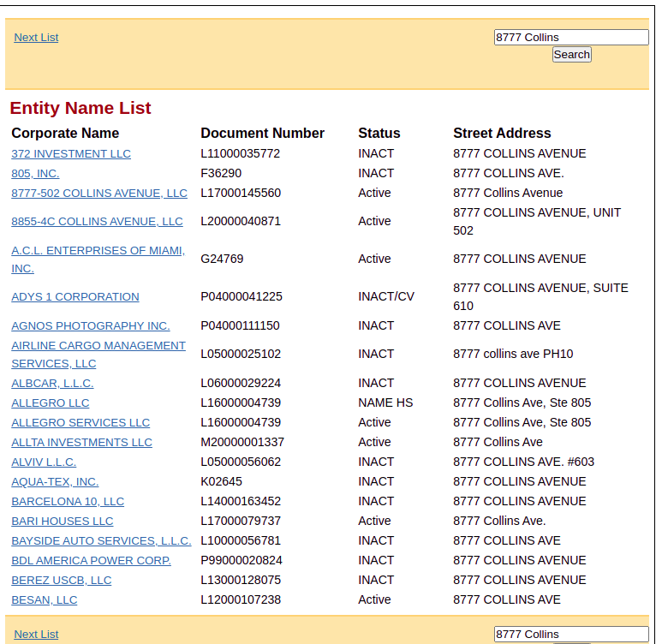Click document number F36290
The height and width of the screenshot is (644, 656).
[x=221, y=173]
